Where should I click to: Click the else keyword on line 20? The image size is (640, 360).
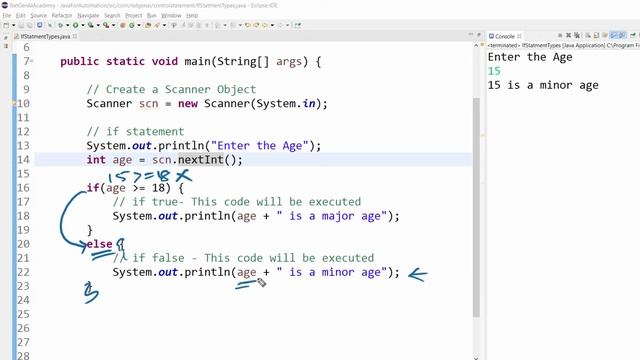tap(99, 244)
